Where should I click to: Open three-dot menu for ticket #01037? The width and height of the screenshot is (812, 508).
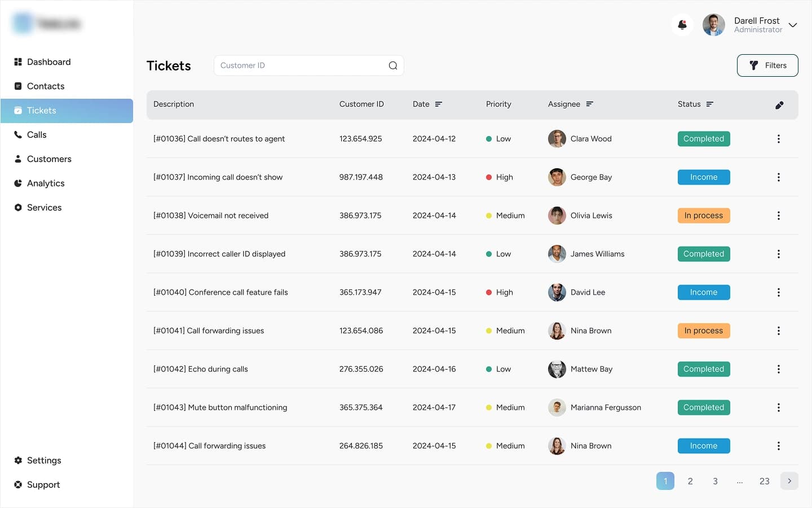779,177
